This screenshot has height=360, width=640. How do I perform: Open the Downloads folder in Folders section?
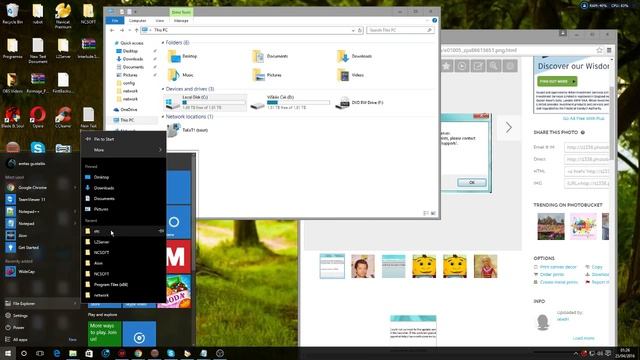(x=354, y=56)
